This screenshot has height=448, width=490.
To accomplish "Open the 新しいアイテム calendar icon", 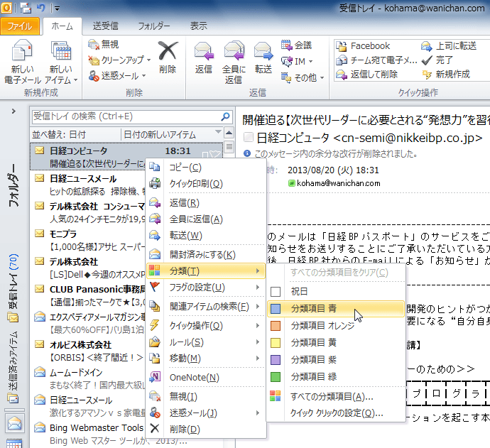I will [61, 50].
